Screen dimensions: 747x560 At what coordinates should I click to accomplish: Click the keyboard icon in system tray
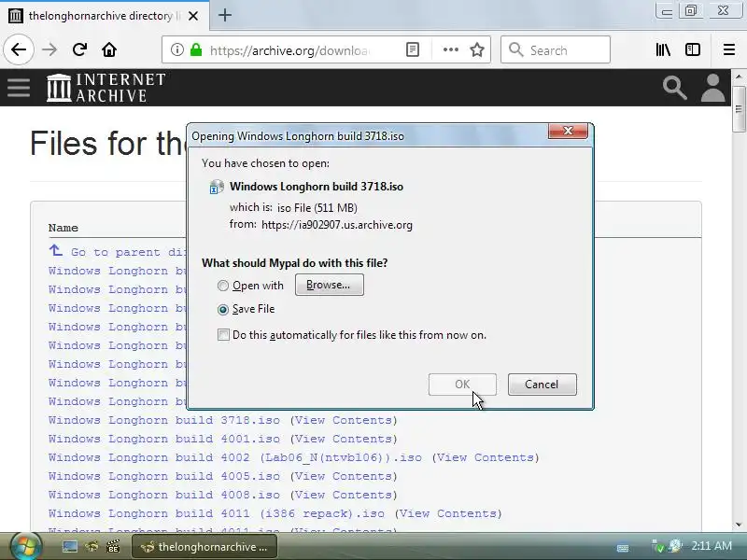point(623,548)
